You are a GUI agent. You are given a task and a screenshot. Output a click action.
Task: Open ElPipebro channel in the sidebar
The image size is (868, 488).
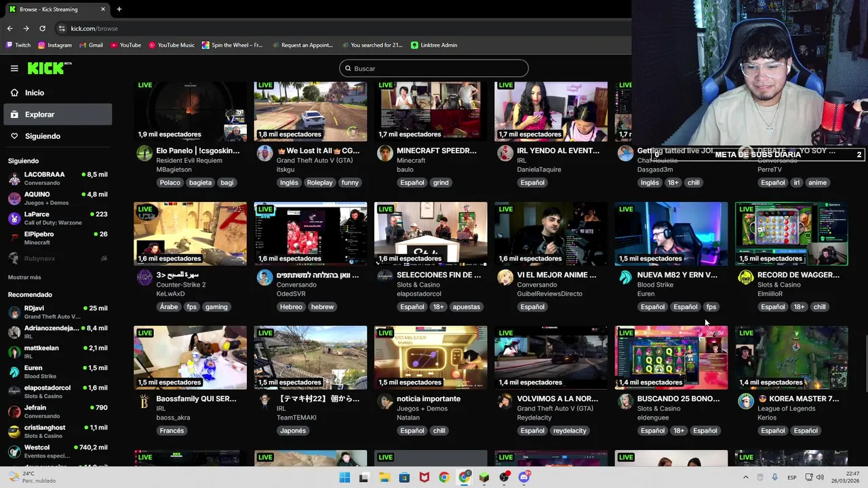(x=58, y=238)
